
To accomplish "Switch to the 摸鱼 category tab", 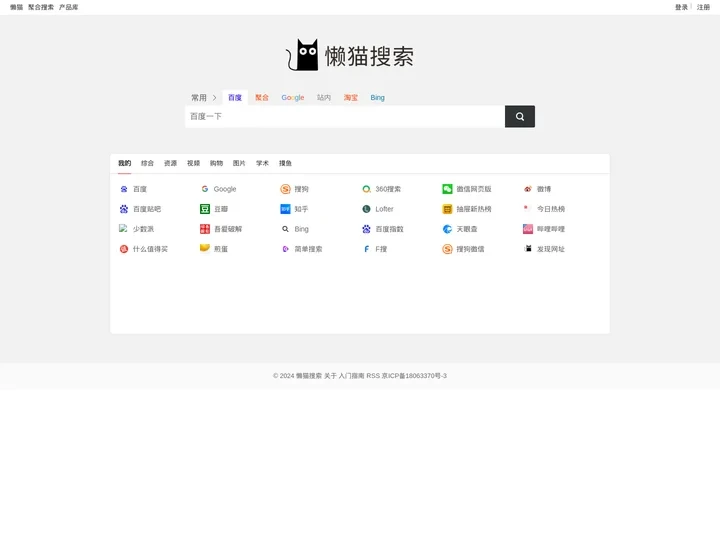I will [x=285, y=163].
